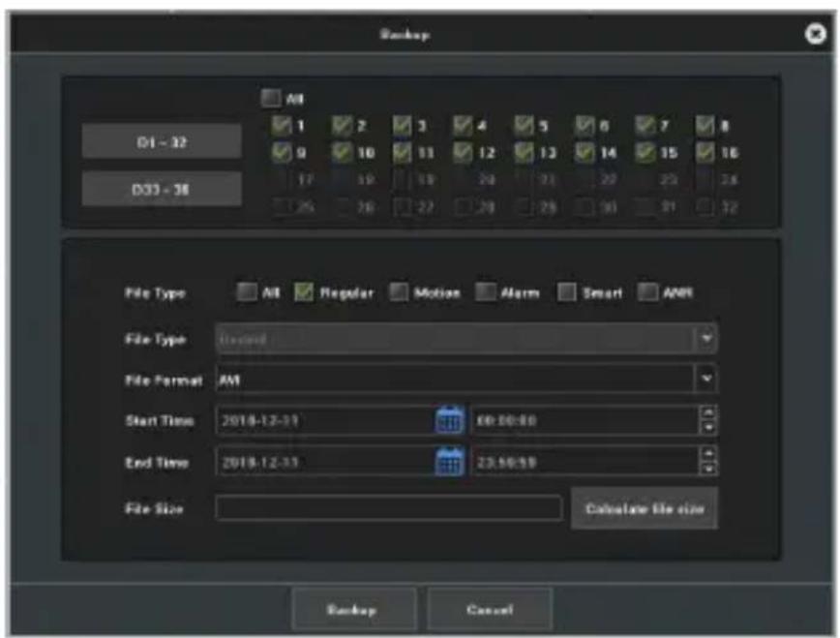Open the End Time calendar picker

point(449,462)
